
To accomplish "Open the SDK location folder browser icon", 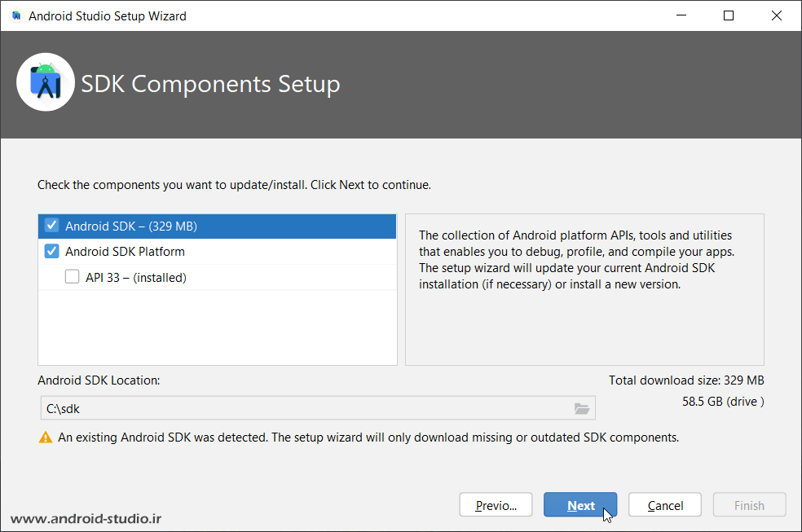I will pos(581,408).
